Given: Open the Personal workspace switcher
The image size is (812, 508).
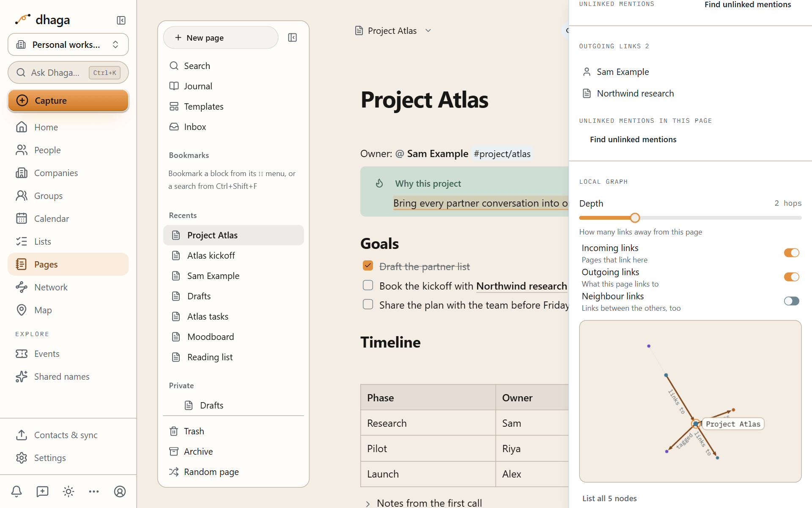Looking at the screenshot, I should [x=68, y=44].
